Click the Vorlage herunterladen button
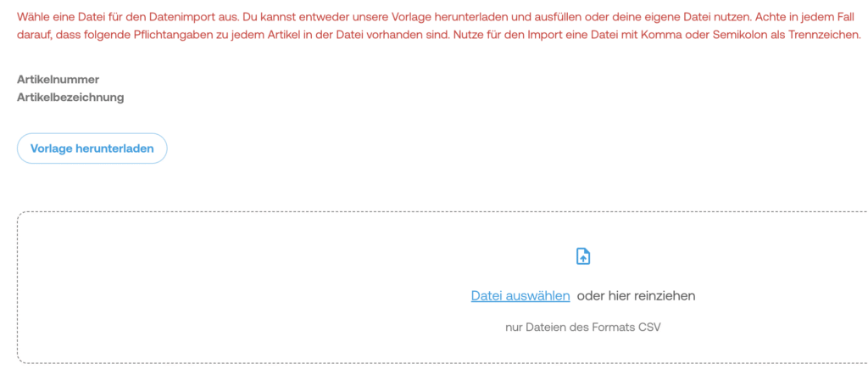868x381 pixels. (92, 148)
